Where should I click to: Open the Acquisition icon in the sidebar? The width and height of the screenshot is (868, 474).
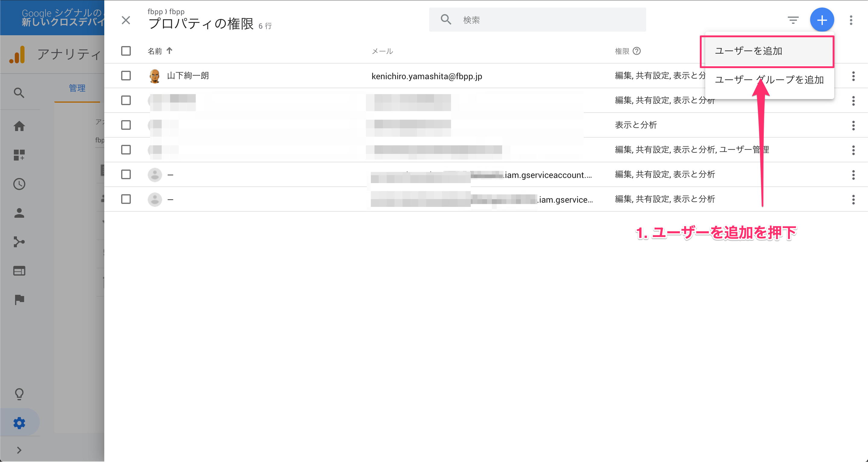click(19, 242)
